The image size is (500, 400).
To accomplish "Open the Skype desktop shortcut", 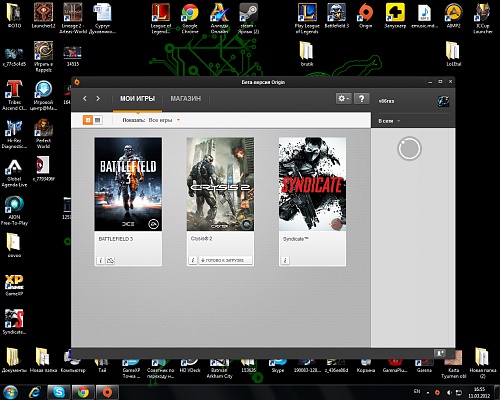I will [x=278, y=365].
